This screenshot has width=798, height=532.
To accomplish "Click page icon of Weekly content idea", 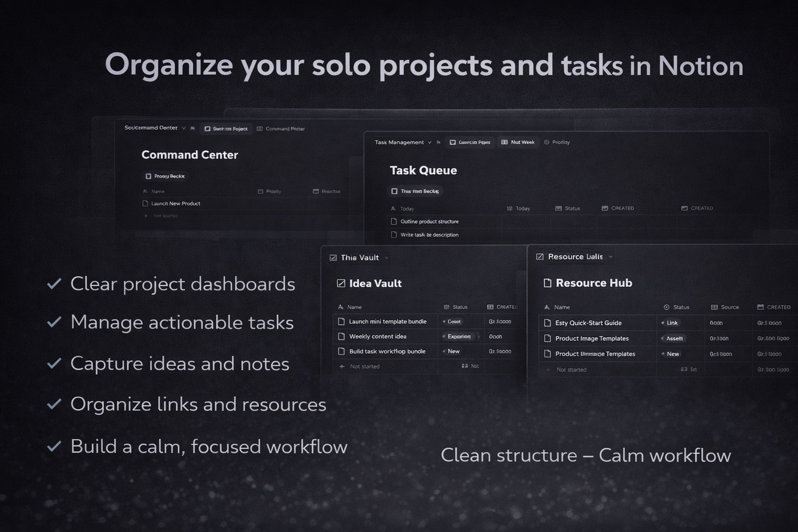I will (x=341, y=337).
